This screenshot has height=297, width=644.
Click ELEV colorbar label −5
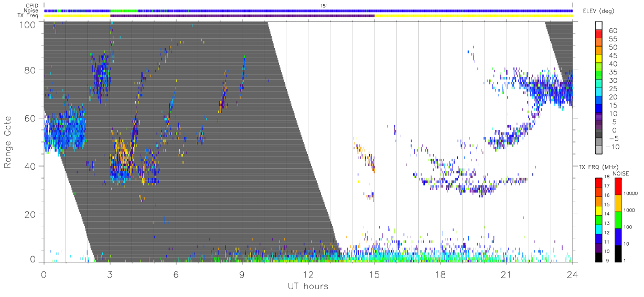614,139
